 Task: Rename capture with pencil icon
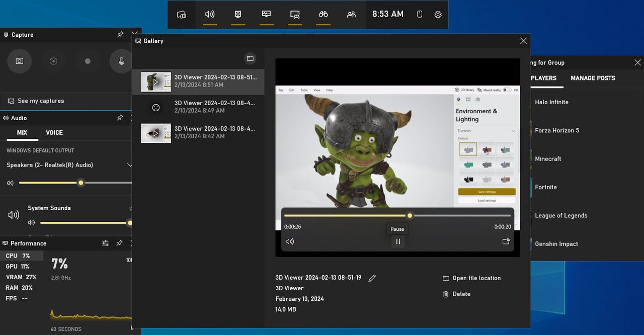pyautogui.click(x=372, y=278)
